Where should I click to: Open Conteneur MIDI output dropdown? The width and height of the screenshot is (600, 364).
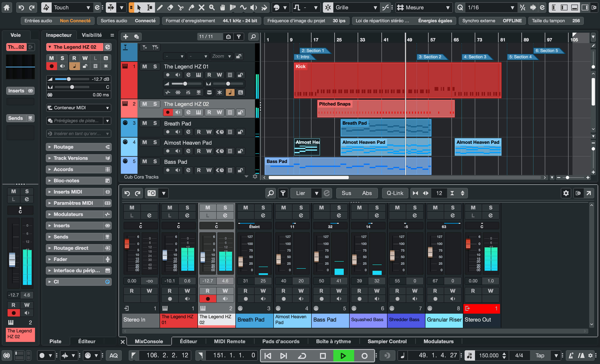coord(79,108)
